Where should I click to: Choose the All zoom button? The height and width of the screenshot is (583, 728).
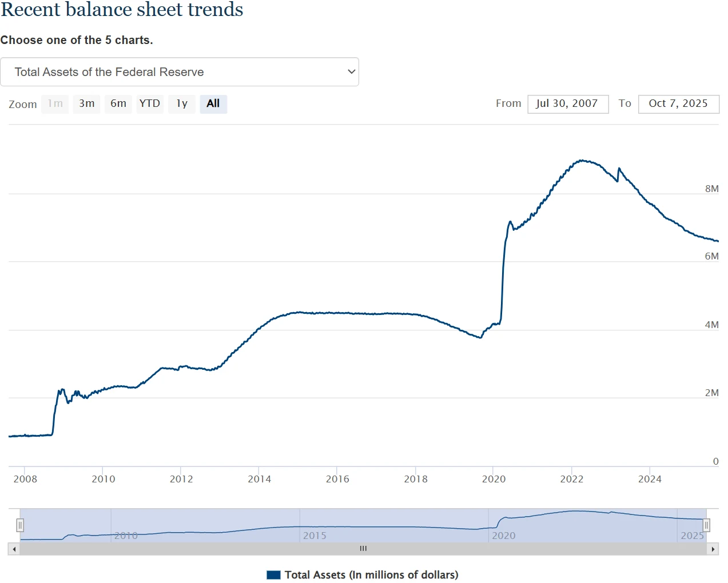pos(213,103)
